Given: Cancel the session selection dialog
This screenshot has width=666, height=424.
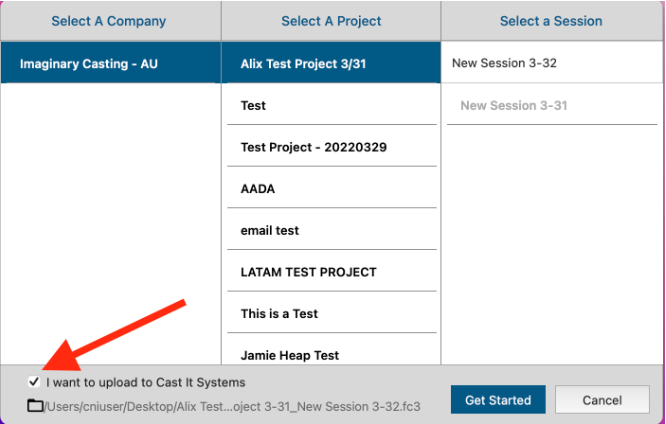Looking at the screenshot, I should click(x=602, y=400).
